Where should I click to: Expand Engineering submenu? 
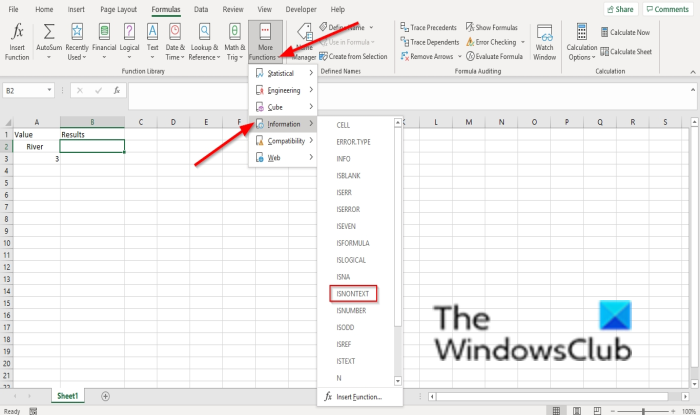click(x=283, y=90)
